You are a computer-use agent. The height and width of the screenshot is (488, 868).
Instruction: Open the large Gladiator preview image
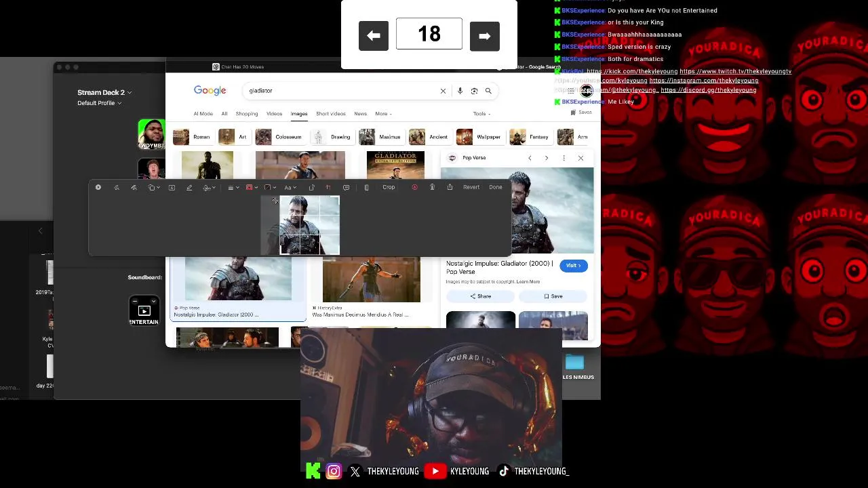coord(517,210)
